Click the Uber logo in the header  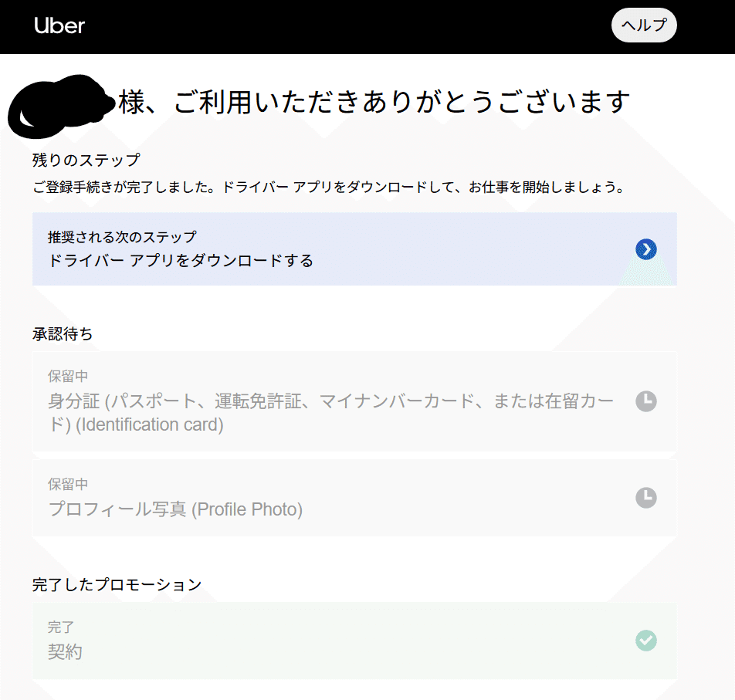(x=59, y=25)
